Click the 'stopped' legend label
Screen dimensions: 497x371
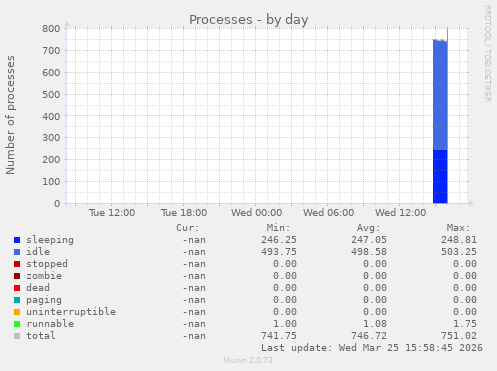(47, 264)
